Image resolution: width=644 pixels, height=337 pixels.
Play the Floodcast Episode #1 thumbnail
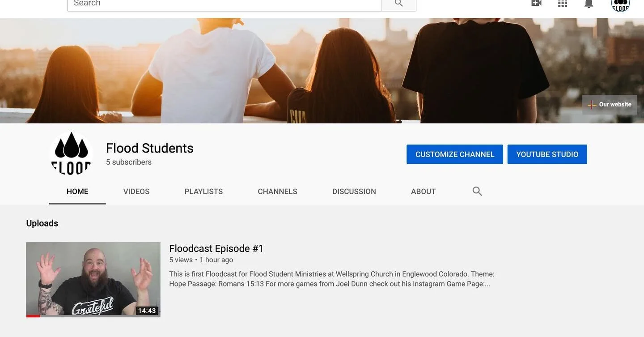[93, 280]
